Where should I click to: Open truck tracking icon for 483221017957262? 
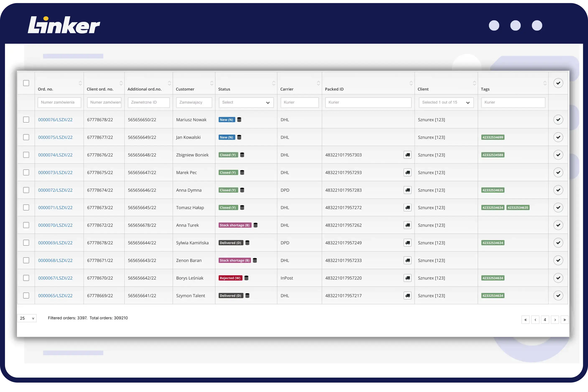tap(407, 225)
